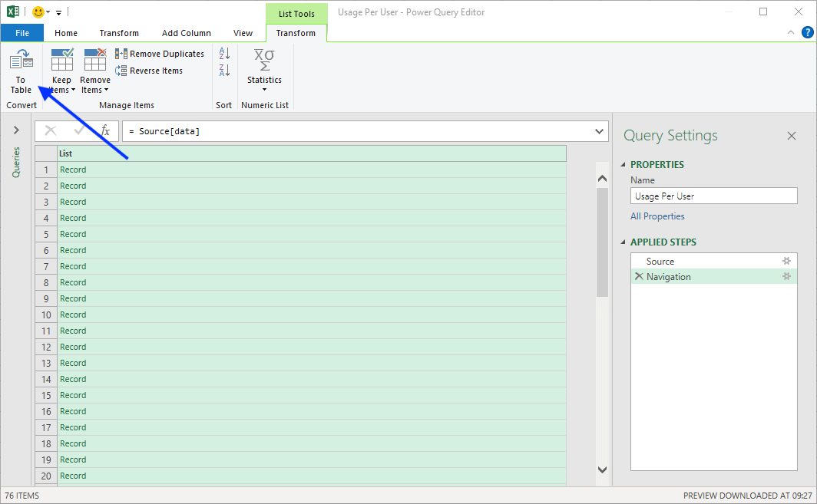Edit the query Name field

(x=714, y=196)
